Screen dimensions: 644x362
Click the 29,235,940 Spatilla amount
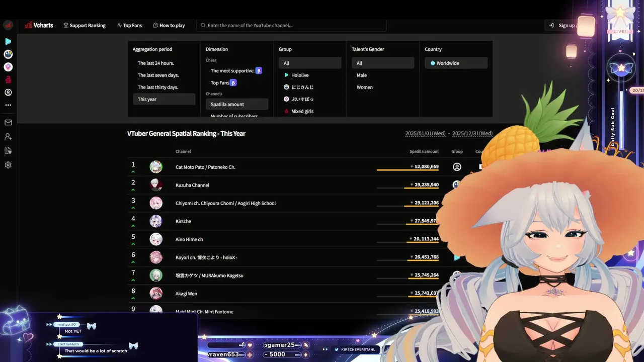425,185
